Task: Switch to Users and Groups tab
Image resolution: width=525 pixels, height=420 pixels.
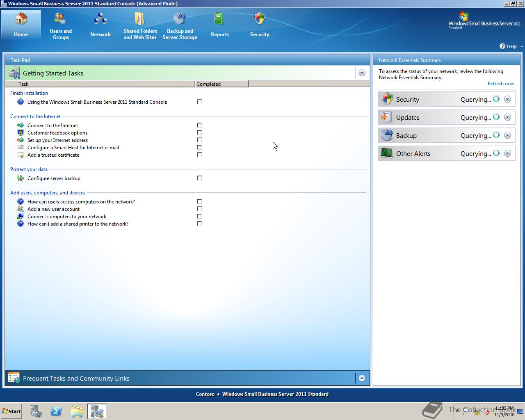Action: pos(61,25)
